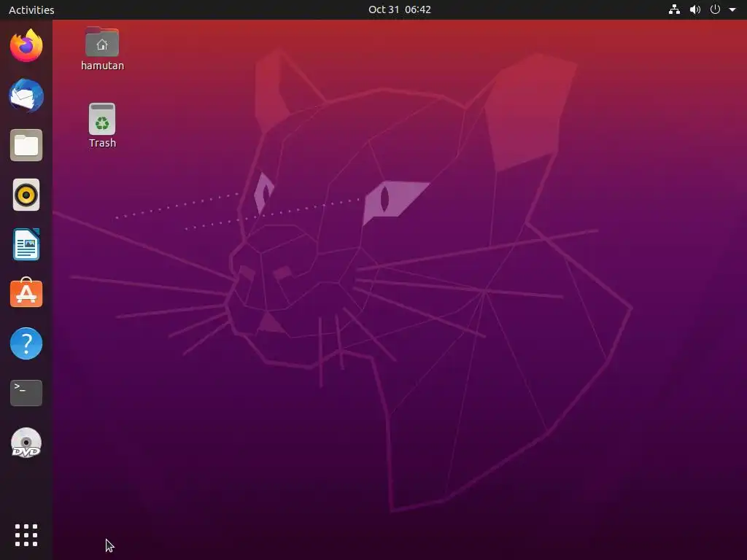Start Rhythmbox music player
This screenshot has height=560, width=747.
pos(26,195)
